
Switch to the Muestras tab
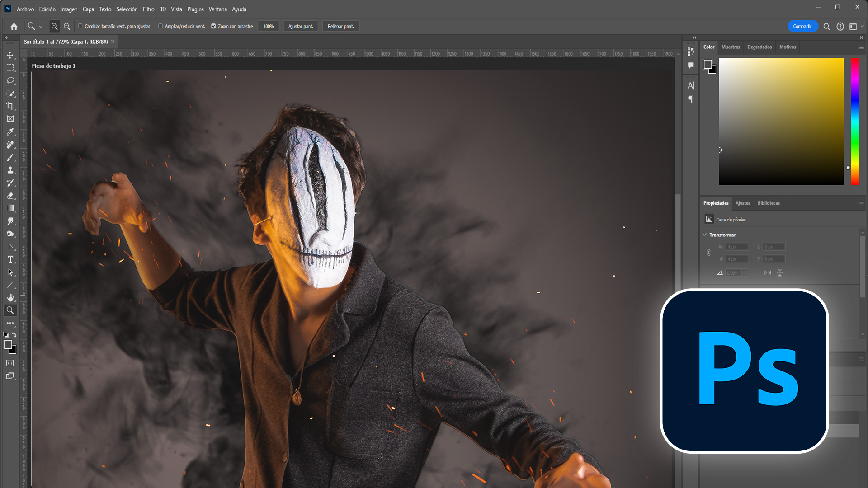731,47
